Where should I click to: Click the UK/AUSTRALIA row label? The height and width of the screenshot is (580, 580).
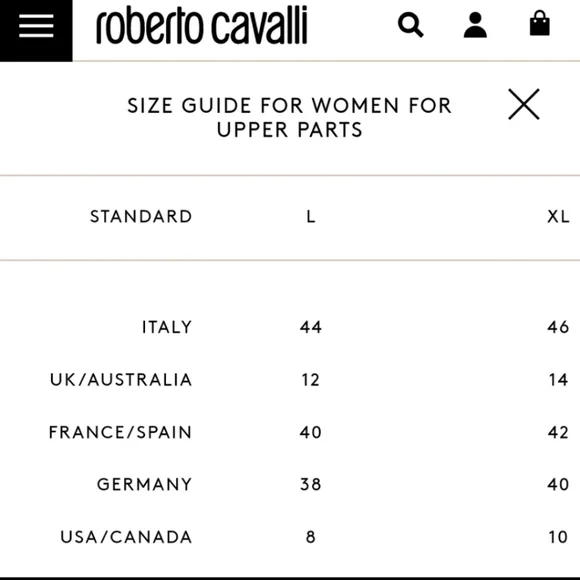(121, 380)
